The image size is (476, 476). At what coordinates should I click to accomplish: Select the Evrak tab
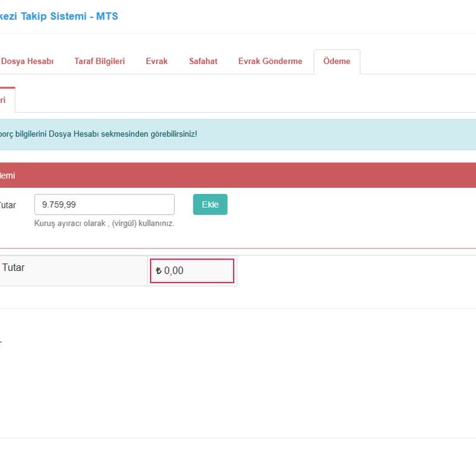pos(157,61)
